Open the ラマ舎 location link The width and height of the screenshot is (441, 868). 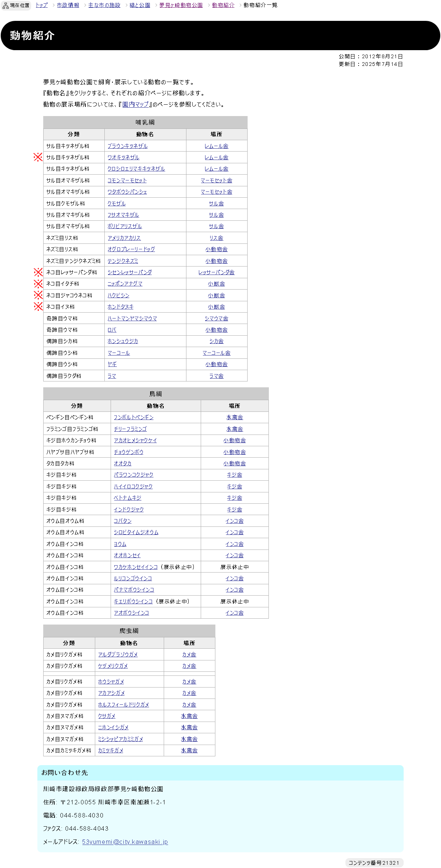pos(216,376)
